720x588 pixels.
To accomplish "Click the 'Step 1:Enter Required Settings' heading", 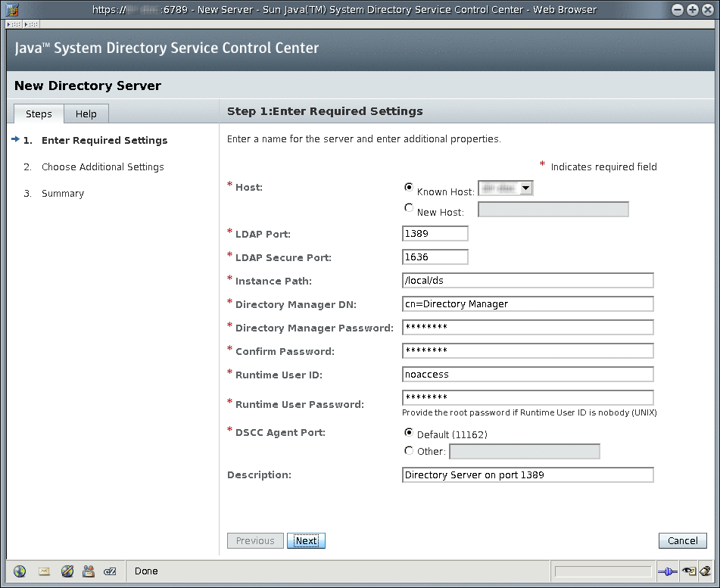I will [325, 111].
